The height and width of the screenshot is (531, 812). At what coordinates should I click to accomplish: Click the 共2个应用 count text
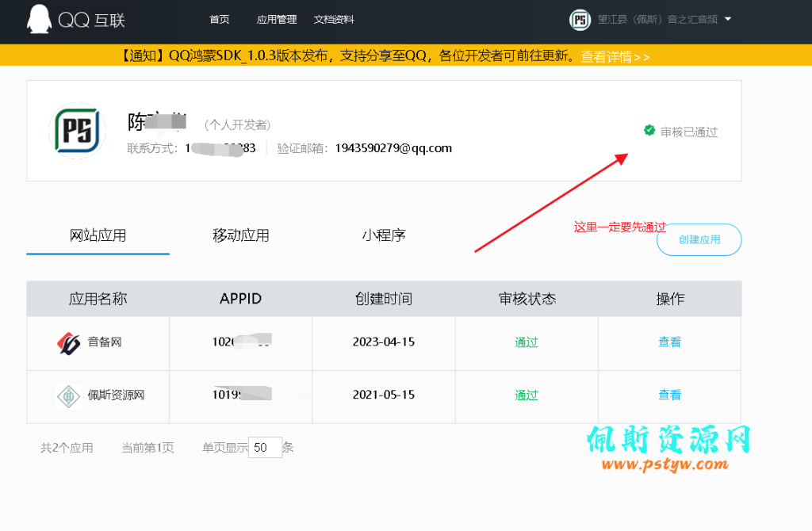coord(67,448)
